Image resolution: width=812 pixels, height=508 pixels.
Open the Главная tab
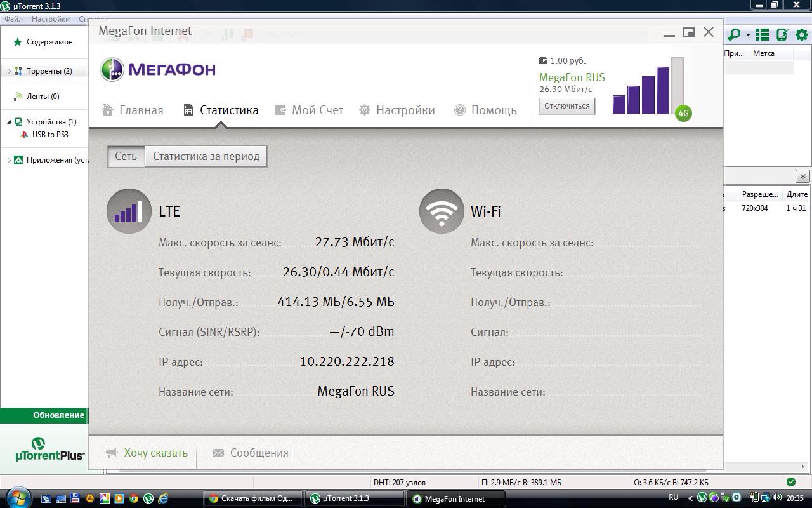(x=133, y=110)
